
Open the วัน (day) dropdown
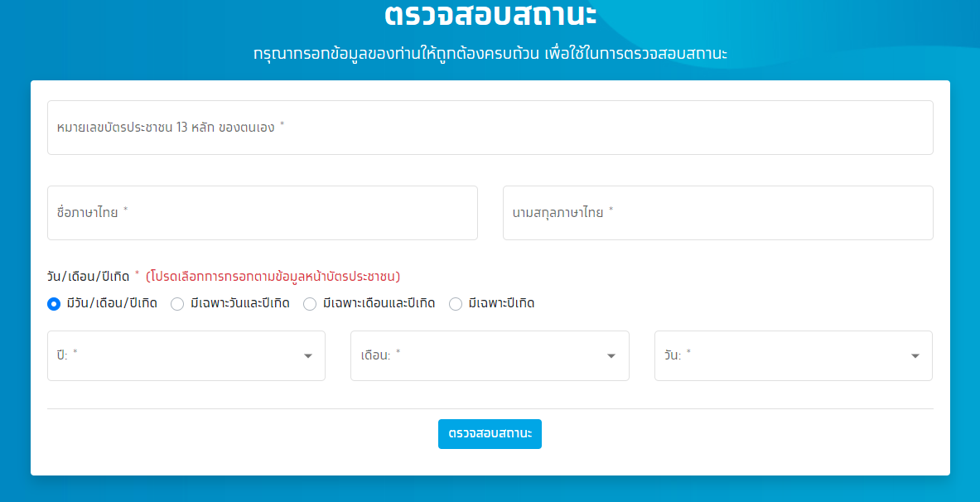point(794,355)
